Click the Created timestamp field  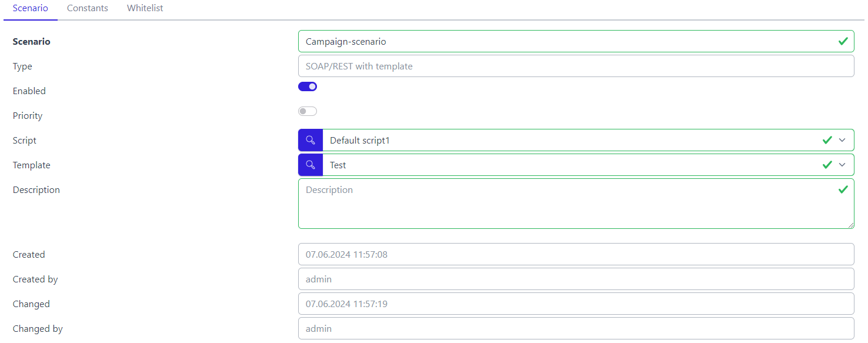[576, 254]
